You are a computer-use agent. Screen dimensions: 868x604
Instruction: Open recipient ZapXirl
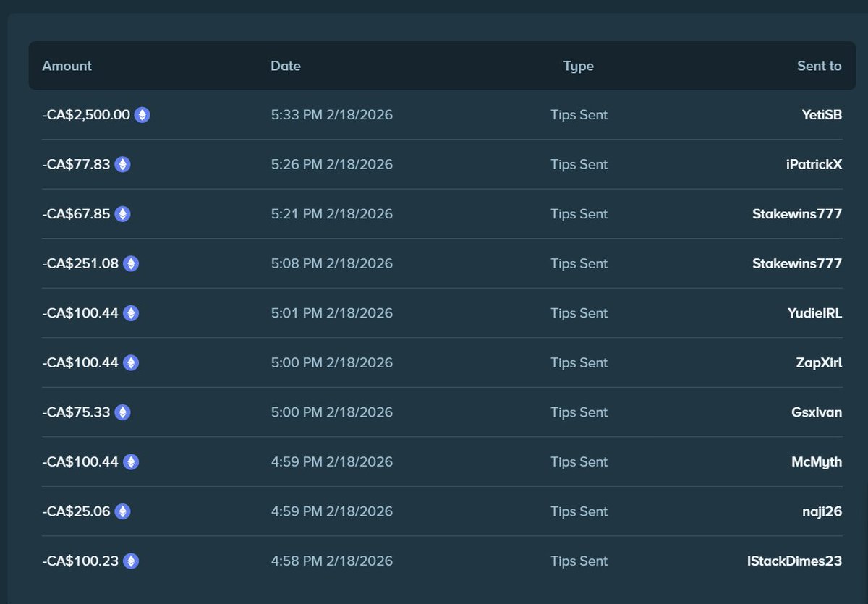[x=819, y=362]
